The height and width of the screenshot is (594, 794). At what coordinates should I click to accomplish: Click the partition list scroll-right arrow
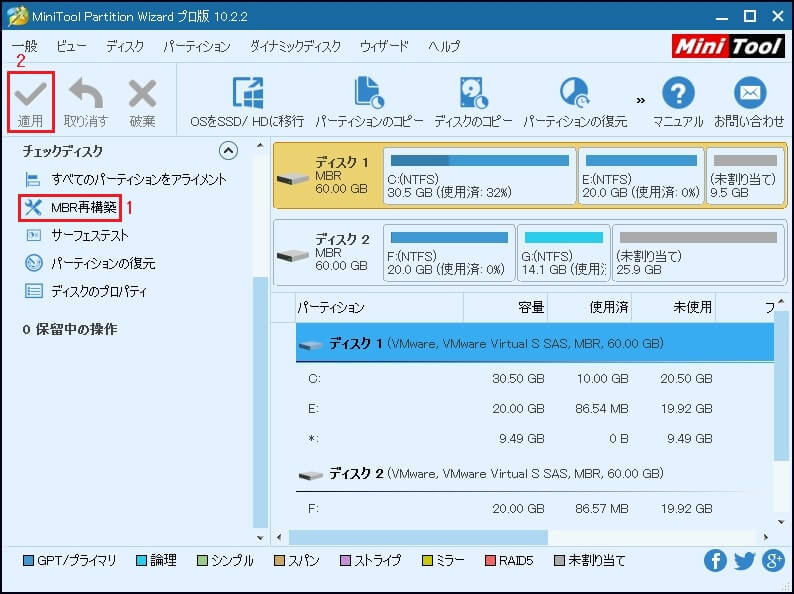point(766,537)
